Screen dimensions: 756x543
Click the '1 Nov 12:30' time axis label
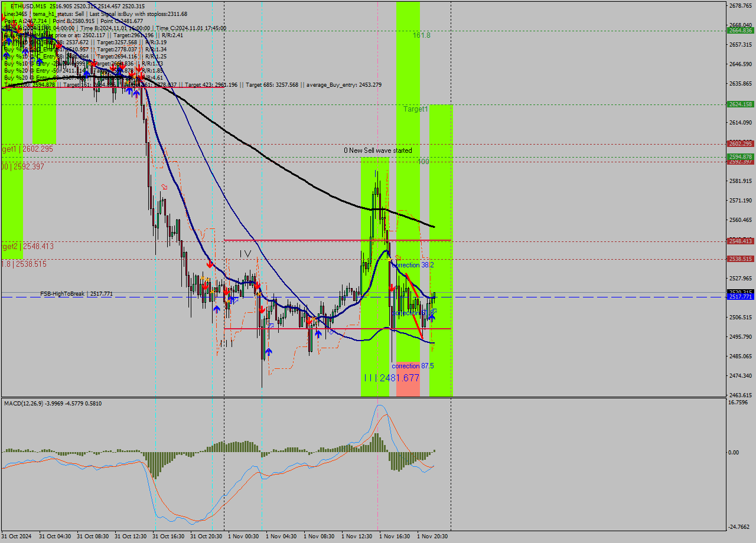[357, 537]
